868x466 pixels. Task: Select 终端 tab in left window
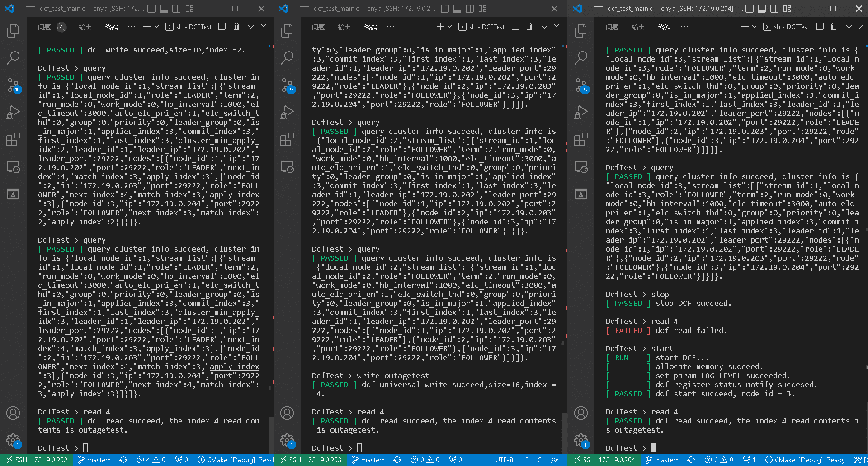(x=112, y=27)
